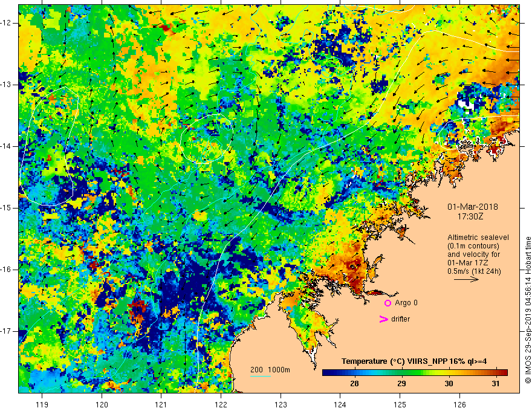Click longitude axis label 126
This screenshot has width=532, height=411.
(x=459, y=404)
